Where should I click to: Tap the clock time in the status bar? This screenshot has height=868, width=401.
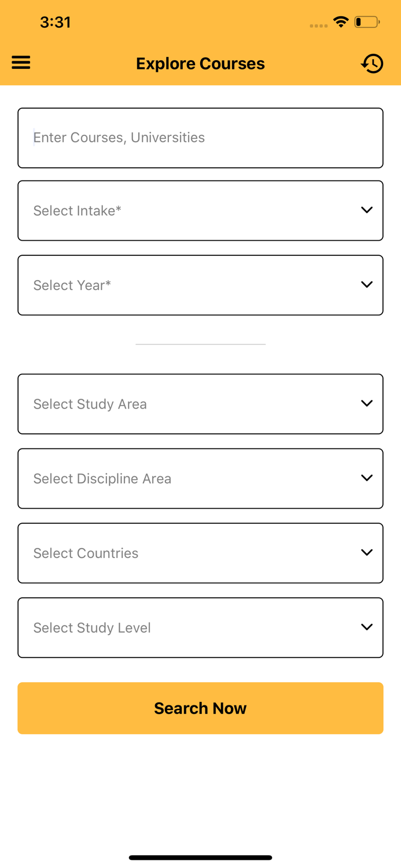tap(56, 22)
